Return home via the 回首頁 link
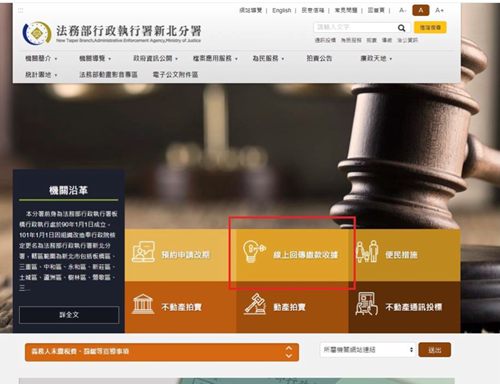Screen dimensions: 500x384 376,10
